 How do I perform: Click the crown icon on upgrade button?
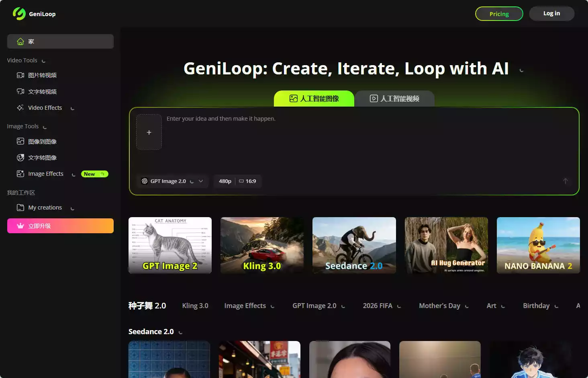pos(20,226)
